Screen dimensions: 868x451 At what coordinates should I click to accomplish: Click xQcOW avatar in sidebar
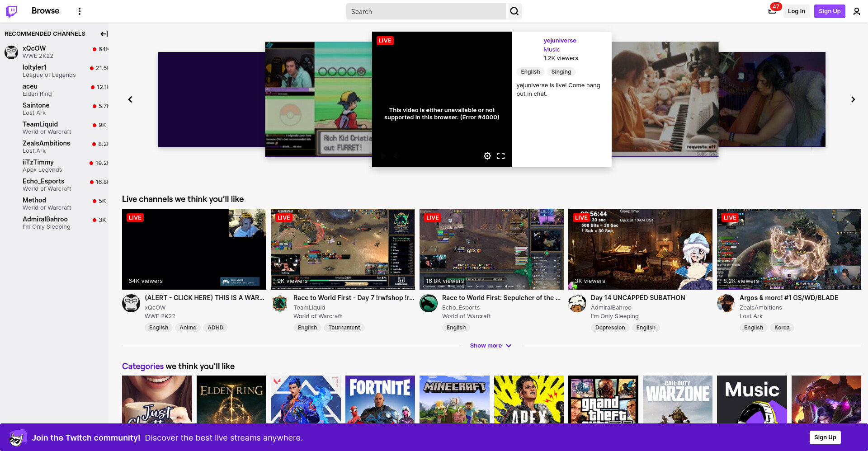(x=11, y=52)
